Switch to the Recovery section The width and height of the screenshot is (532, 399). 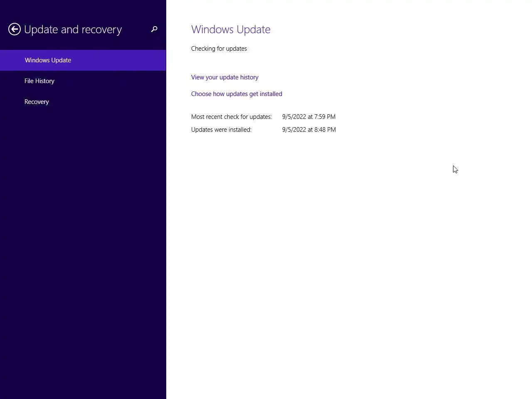tap(83, 102)
